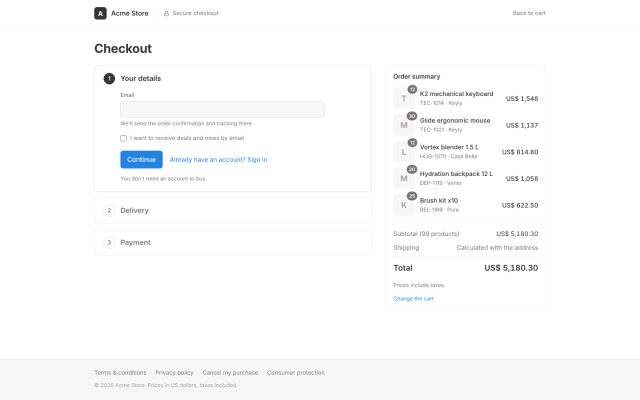Screen dimensions: 640x400
Task: Expand the Delivery step
Action: [x=233, y=211]
